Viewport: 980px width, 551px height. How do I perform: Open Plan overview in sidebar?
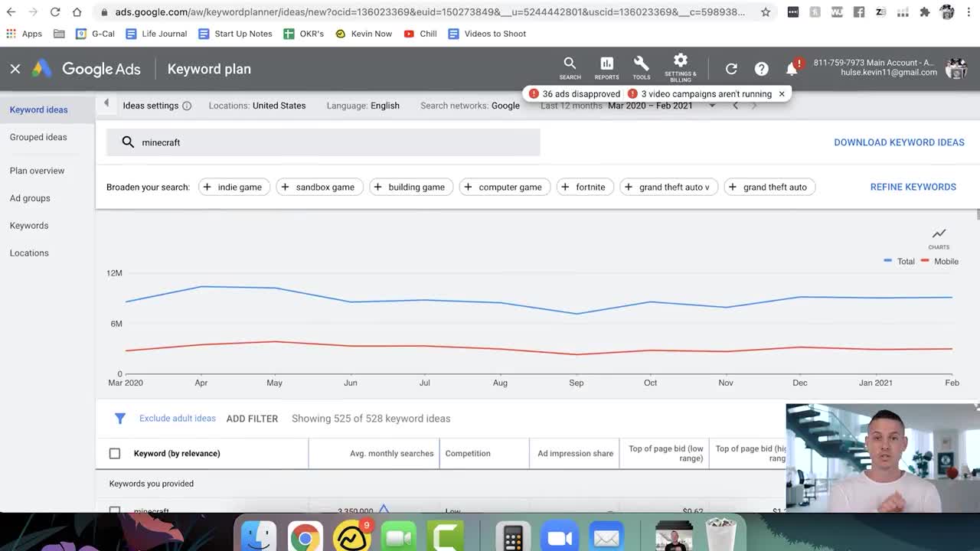coord(37,171)
